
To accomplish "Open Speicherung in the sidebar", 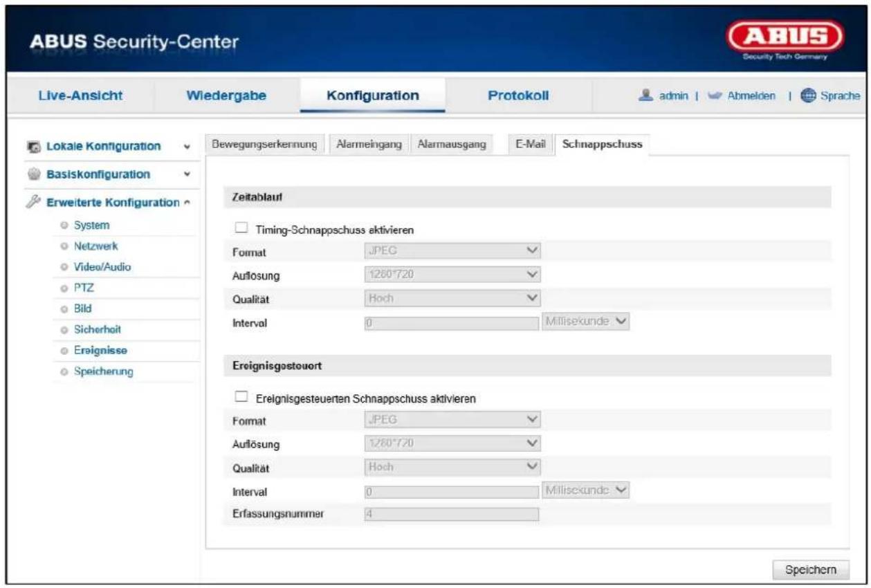I will [104, 372].
